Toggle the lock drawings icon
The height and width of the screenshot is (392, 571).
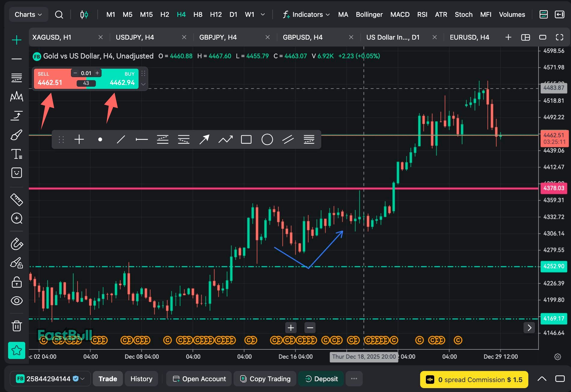(17, 282)
